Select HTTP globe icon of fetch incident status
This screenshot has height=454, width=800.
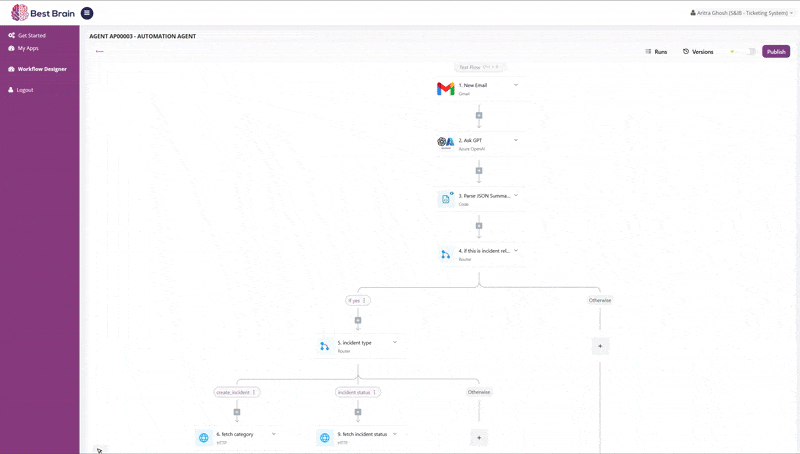tap(324, 438)
